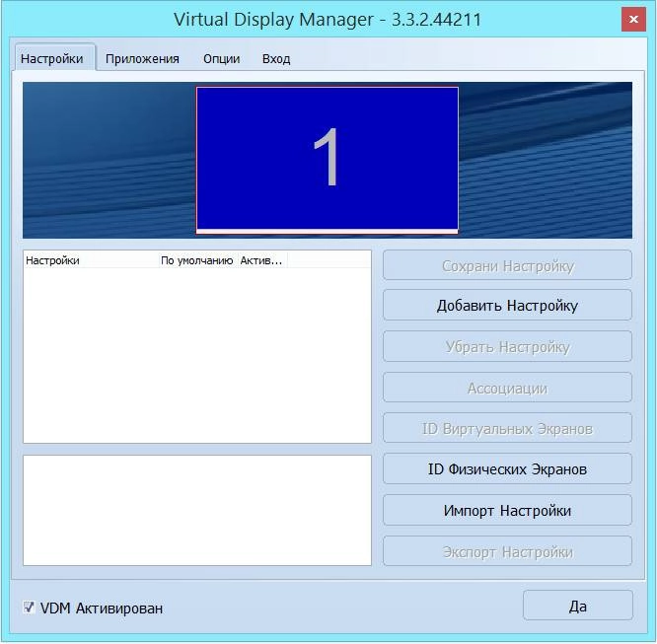Click Импорт Настройки button

pyautogui.click(x=507, y=510)
